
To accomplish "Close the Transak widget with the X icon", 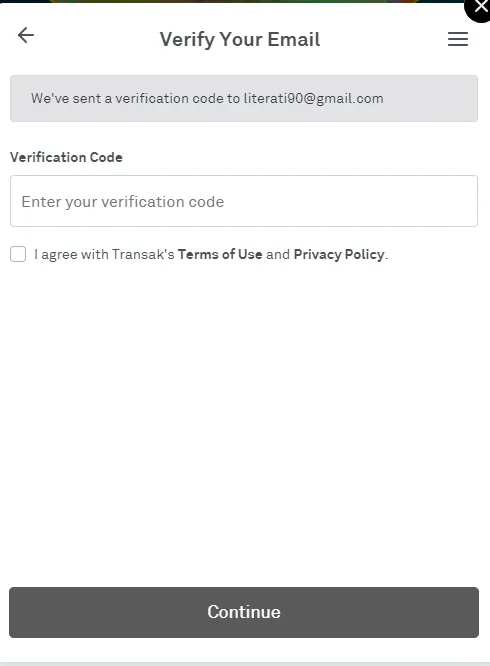I will coord(479,8).
